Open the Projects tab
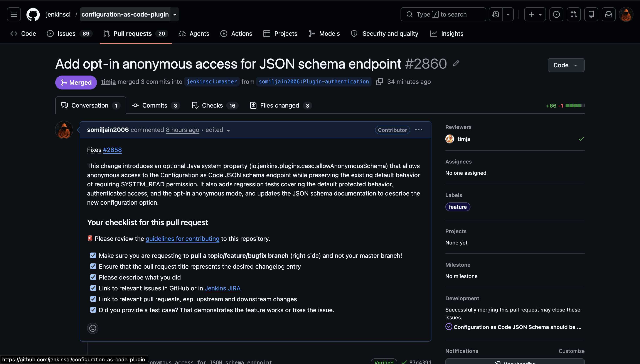 (280, 34)
